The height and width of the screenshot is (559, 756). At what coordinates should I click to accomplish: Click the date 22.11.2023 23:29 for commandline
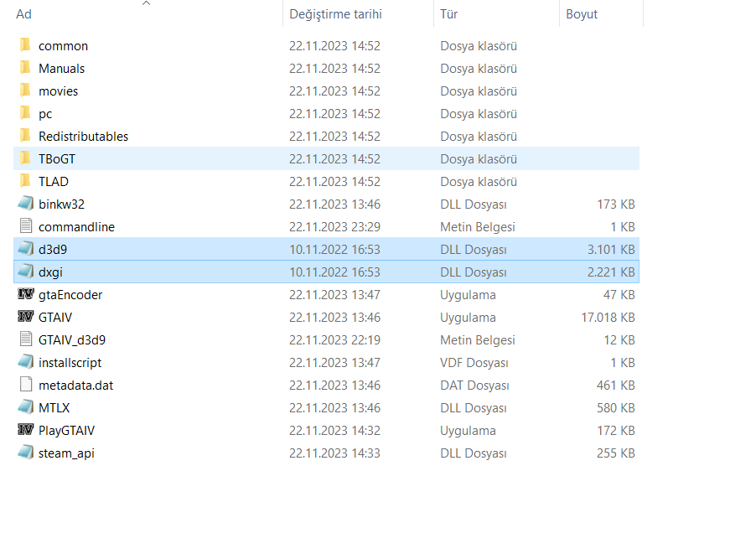coord(334,227)
